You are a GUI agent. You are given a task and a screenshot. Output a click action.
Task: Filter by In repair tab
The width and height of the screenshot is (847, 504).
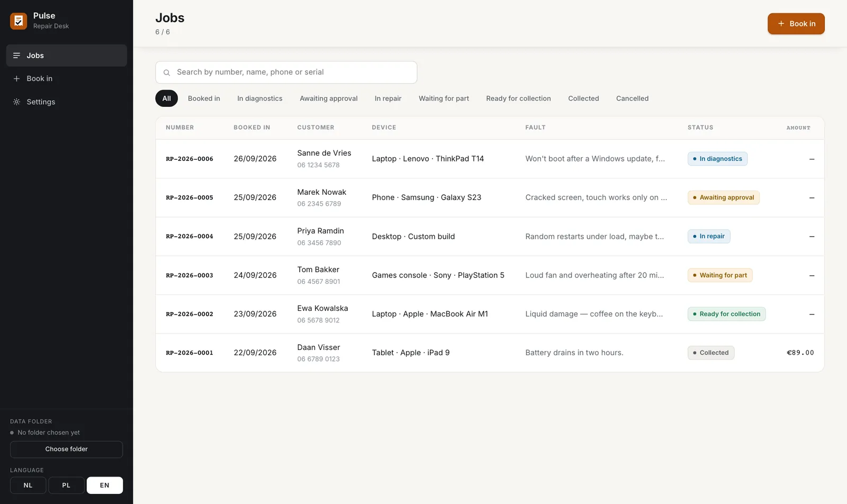click(x=388, y=98)
